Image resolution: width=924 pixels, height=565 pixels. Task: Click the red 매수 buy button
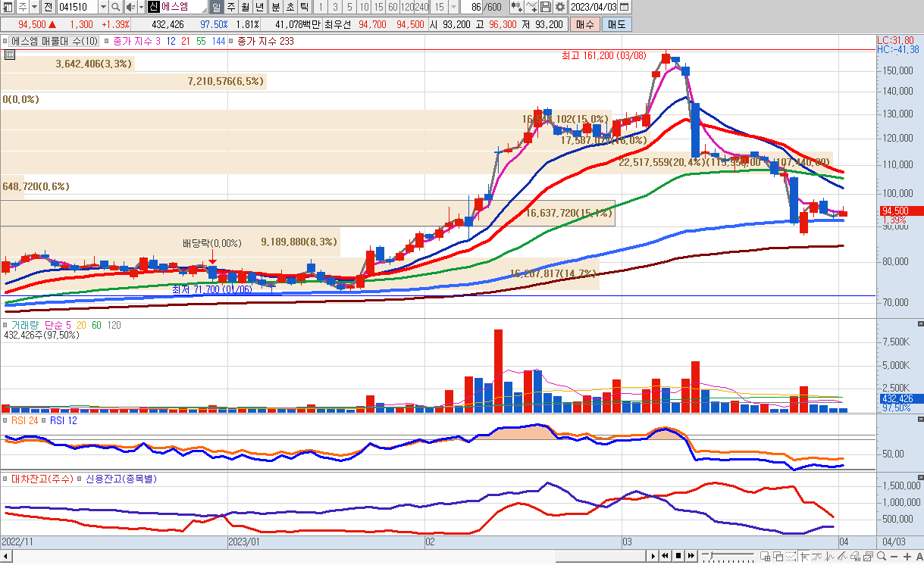584,24
